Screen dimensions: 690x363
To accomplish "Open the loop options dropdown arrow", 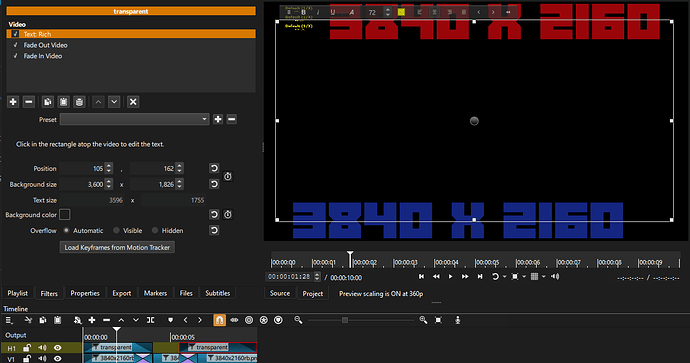I will pos(504,277).
